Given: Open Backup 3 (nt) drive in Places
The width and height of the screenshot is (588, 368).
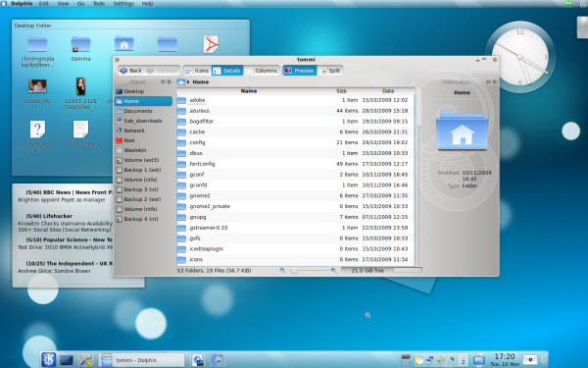Looking at the screenshot, I should pos(144,189).
